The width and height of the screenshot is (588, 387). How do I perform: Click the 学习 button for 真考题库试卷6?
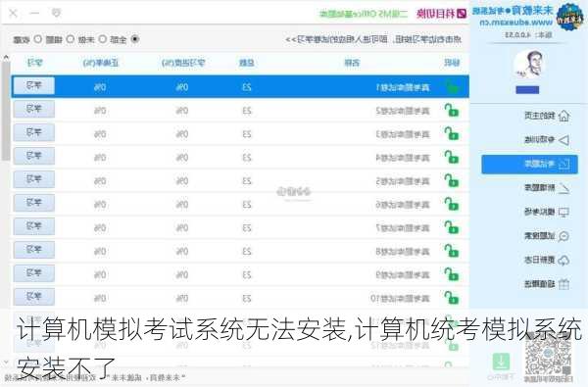pos(34,203)
